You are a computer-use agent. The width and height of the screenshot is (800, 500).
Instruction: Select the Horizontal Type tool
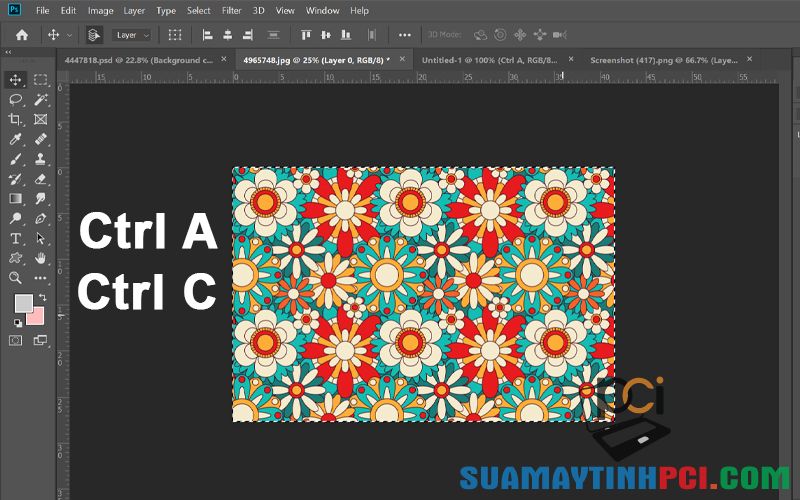(15, 238)
